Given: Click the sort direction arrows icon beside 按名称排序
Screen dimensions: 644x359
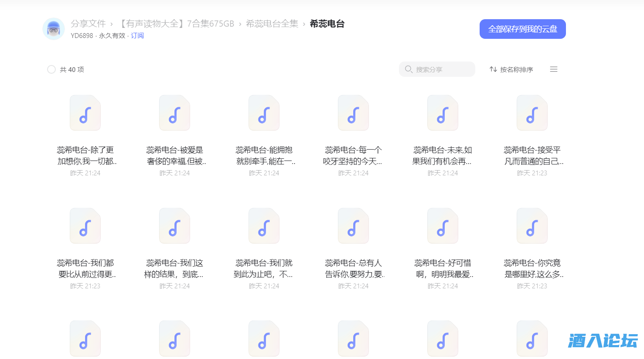Looking at the screenshot, I should pyautogui.click(x=493, y=69).
